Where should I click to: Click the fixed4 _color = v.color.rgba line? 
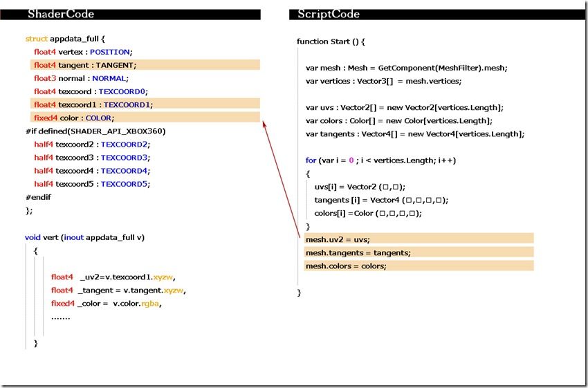pyautogui.click(x=106, y=304)
